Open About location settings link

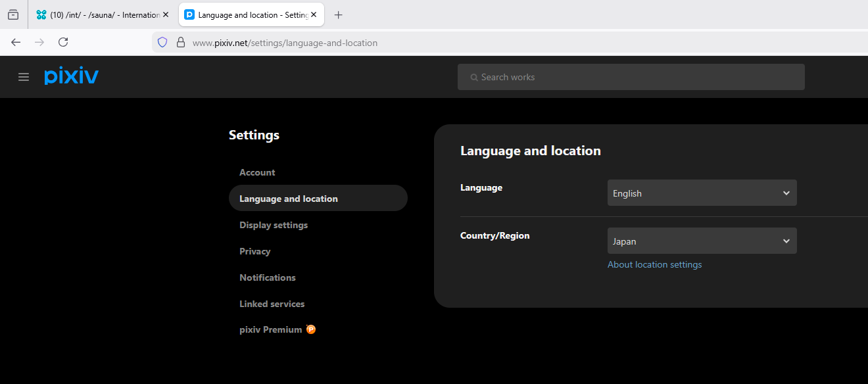[x=654, y=264]
